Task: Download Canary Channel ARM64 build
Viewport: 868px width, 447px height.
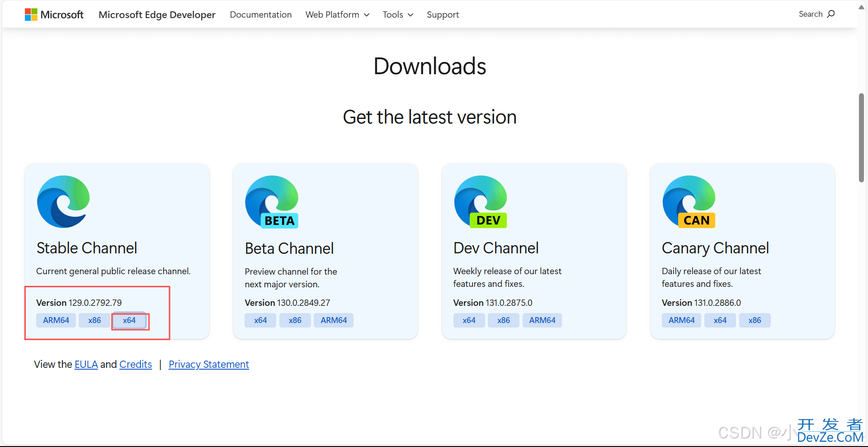Action: pos(681,320)
